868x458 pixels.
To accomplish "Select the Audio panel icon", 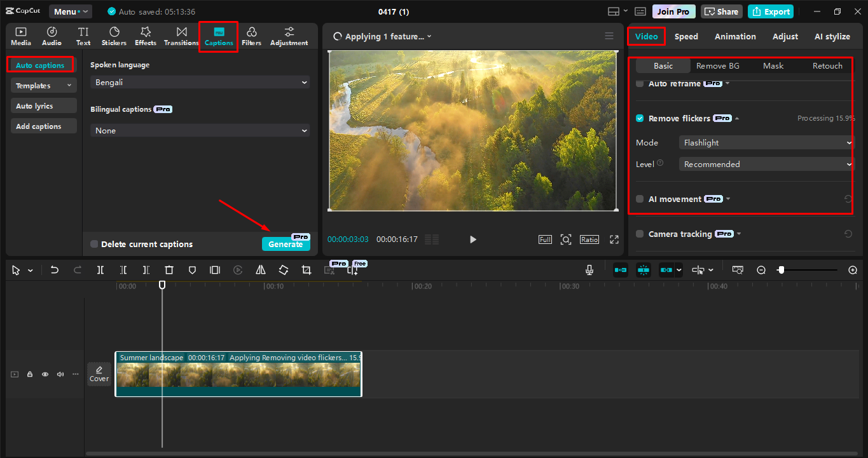I will (51, 36).
